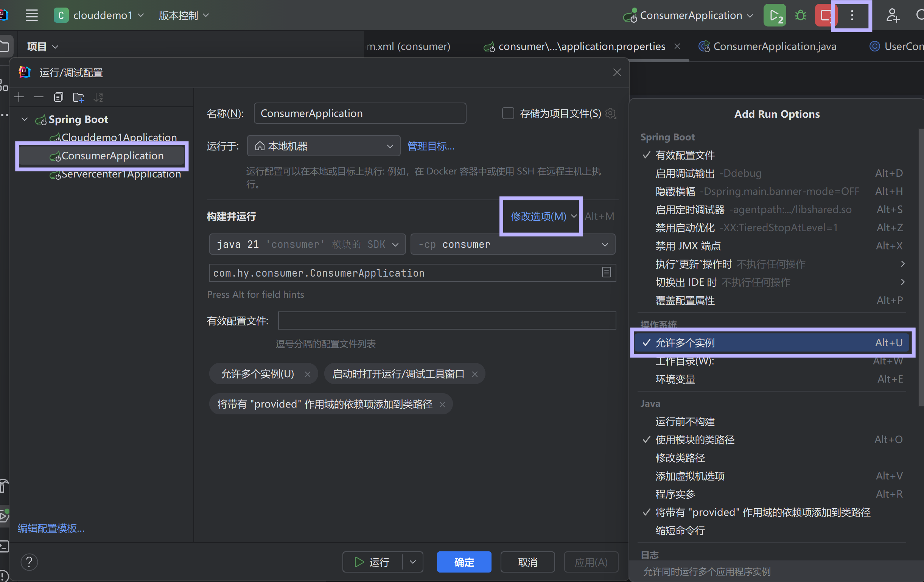
Task: Close the 运行/调试配置 dialog
Action: [x=617, y=73]
